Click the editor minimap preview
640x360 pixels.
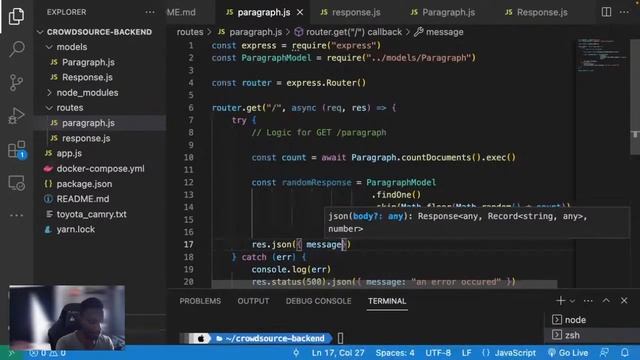click(x=602, y=55)
